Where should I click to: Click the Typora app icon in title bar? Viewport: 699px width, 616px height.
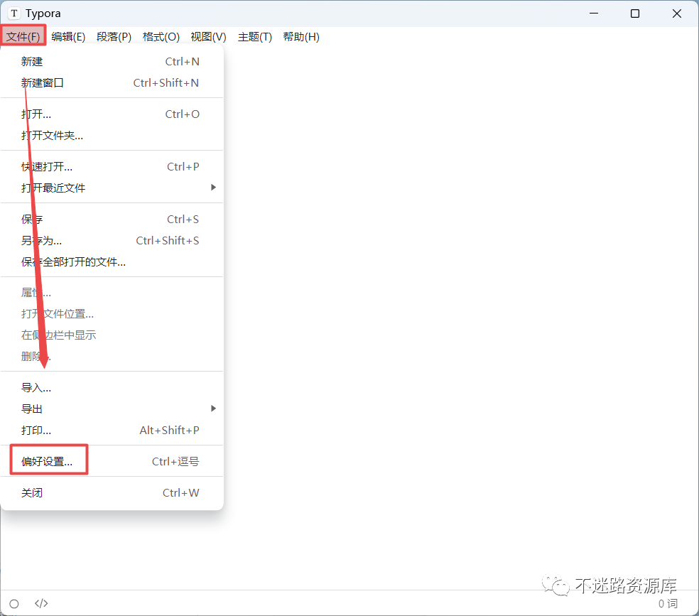[13, 13]
